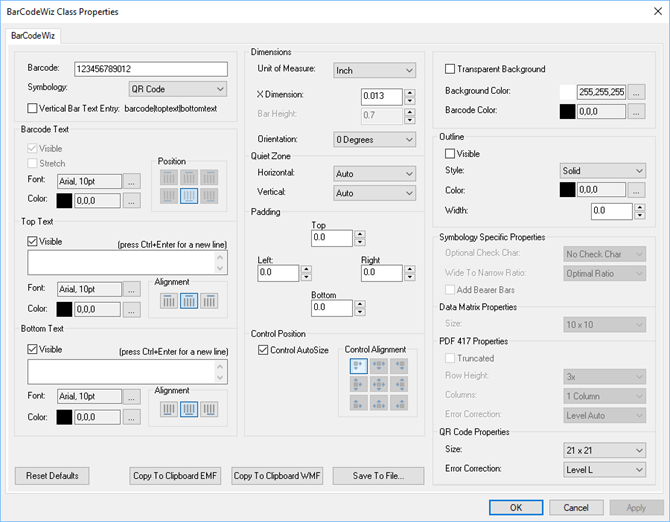This screenshot has width=670, height=522.
Task: Set Top Text alignment to left
Action: pos(169,301)
